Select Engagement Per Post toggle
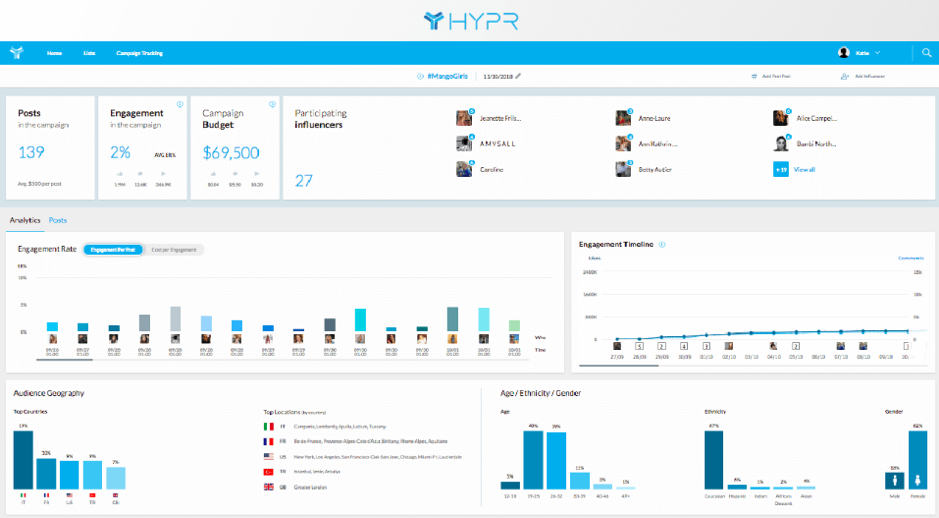This screenshot has width=939, height=518. point(113,250)
